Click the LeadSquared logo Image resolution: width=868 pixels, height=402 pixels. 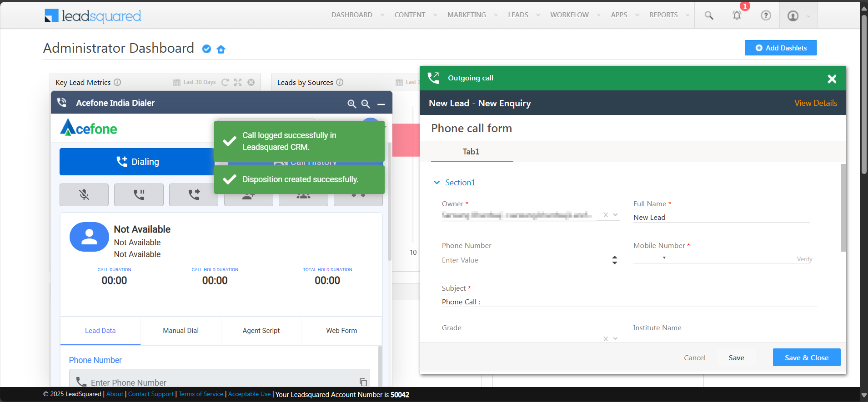point(93,16)
